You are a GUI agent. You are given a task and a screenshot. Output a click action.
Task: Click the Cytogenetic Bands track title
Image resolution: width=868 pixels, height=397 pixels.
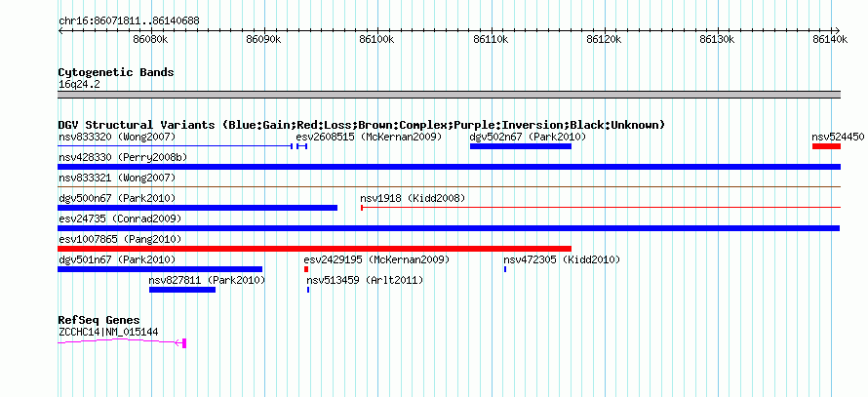coord(116,72)
